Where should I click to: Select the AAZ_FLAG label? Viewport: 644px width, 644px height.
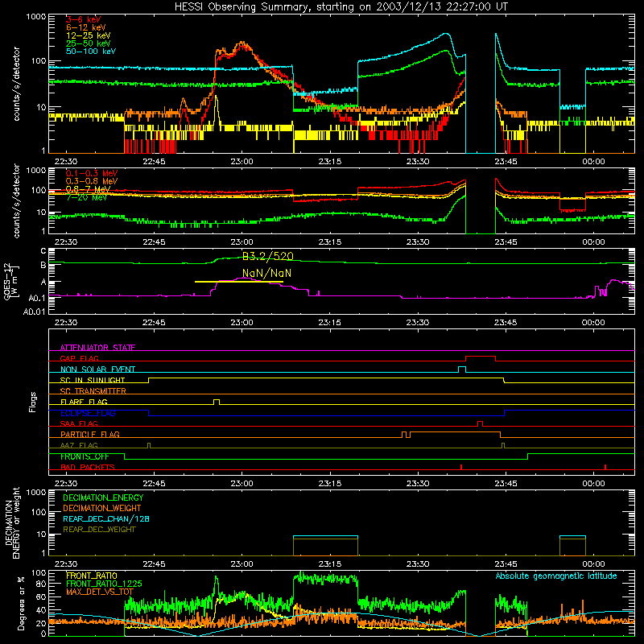[79, 445]
